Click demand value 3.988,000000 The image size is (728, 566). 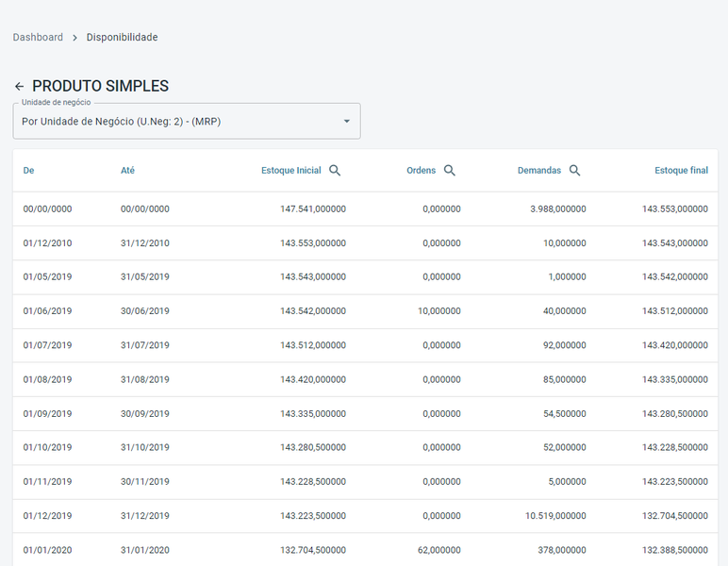[558, 208]
